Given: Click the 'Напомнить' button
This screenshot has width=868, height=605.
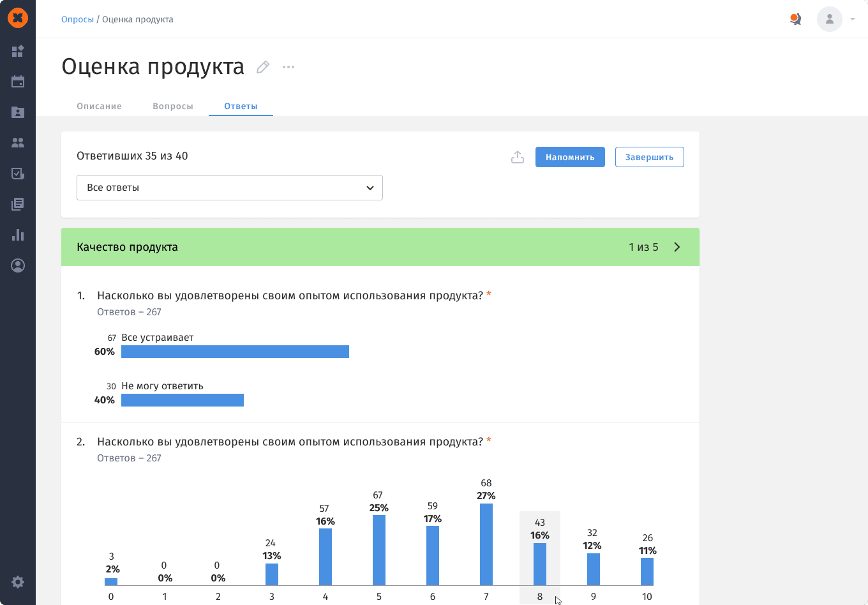Looking at the screenshot, I should click(570, 156).
